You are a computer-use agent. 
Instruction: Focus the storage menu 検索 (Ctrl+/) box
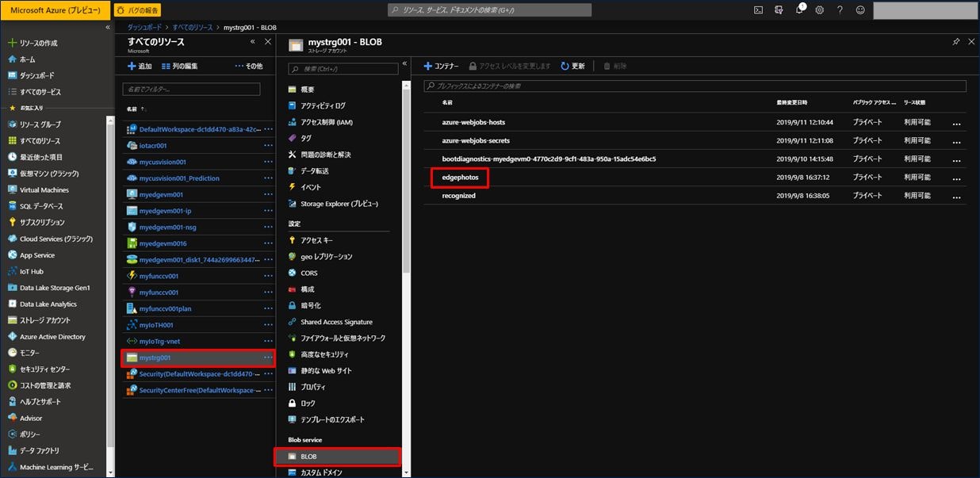tap(343, 69)
